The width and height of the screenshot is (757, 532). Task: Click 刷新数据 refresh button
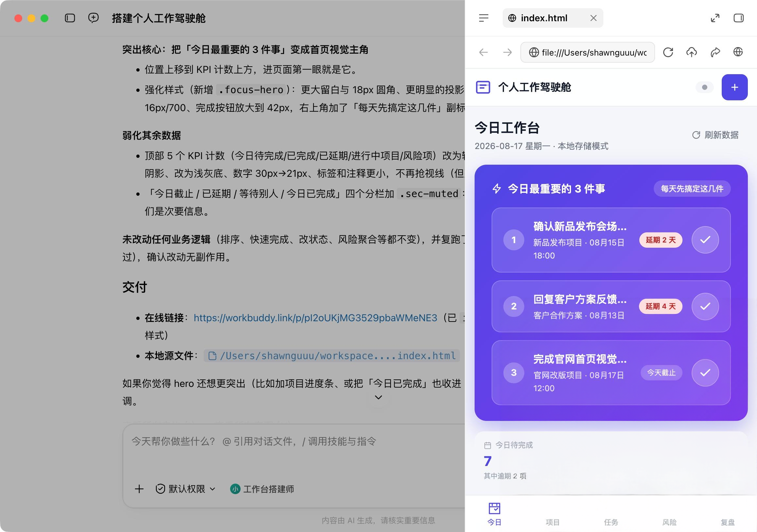[715, 135]
